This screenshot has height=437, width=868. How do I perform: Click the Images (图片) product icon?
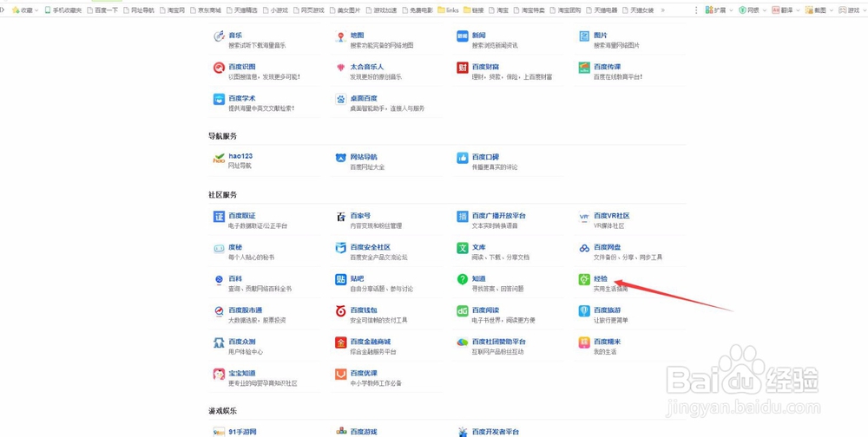tap(584, 36)
